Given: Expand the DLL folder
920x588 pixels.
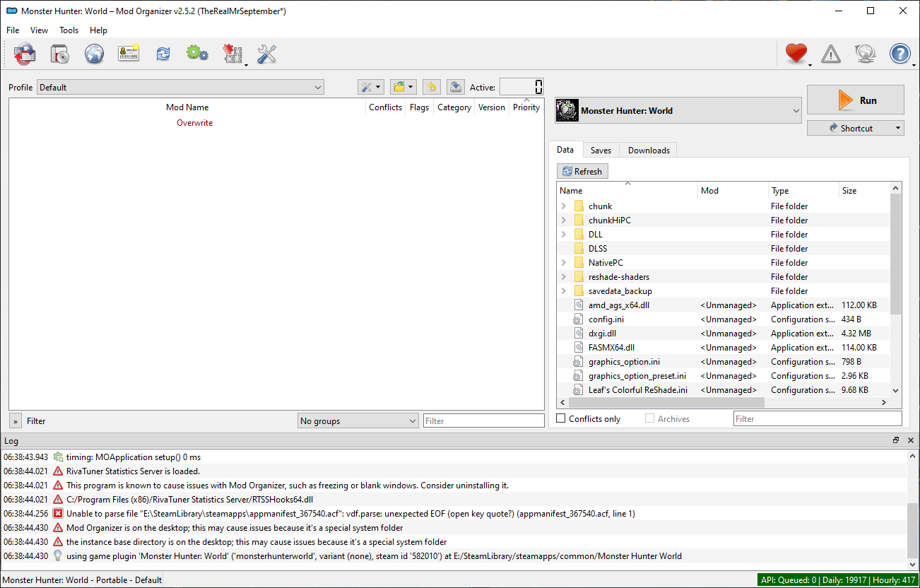Looking at the screenshot, I should (x=563, y=235).
